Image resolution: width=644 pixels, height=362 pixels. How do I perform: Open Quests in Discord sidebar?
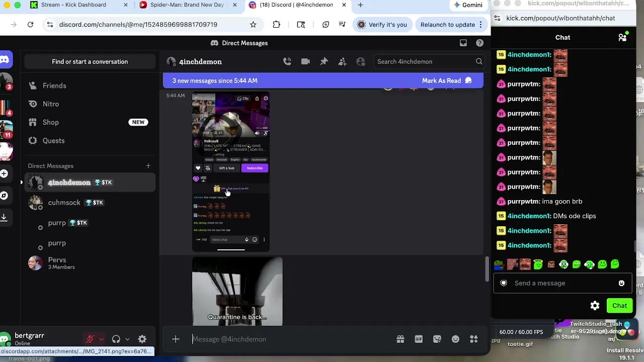[90, 141]
